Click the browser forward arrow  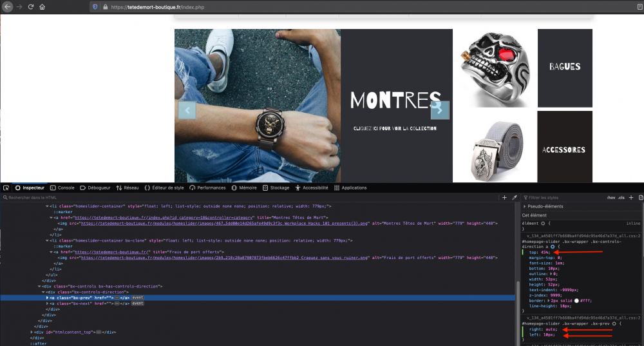[19, 7]
